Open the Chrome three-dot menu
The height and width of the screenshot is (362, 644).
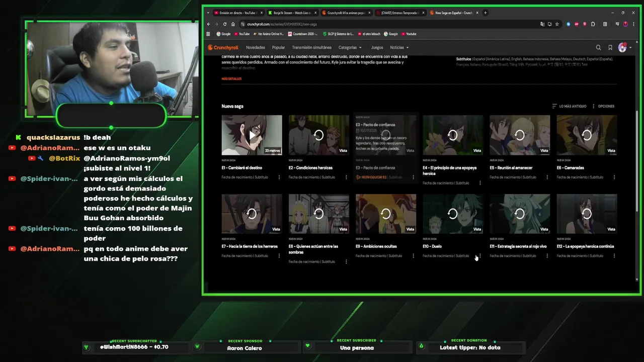(633, 24)
